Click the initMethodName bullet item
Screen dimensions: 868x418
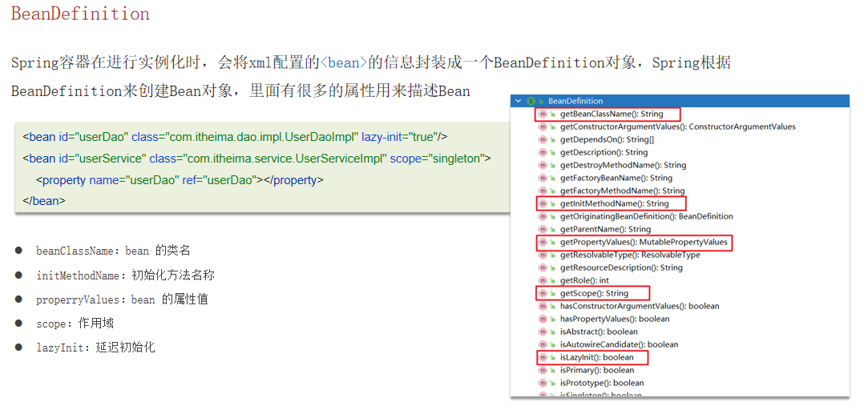125,275
